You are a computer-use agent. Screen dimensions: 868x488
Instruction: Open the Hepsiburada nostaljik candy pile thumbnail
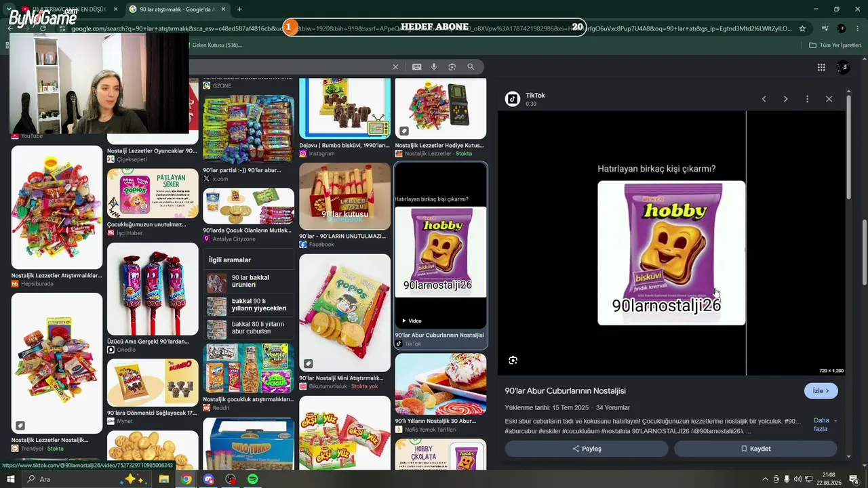(x=57, y=207)
